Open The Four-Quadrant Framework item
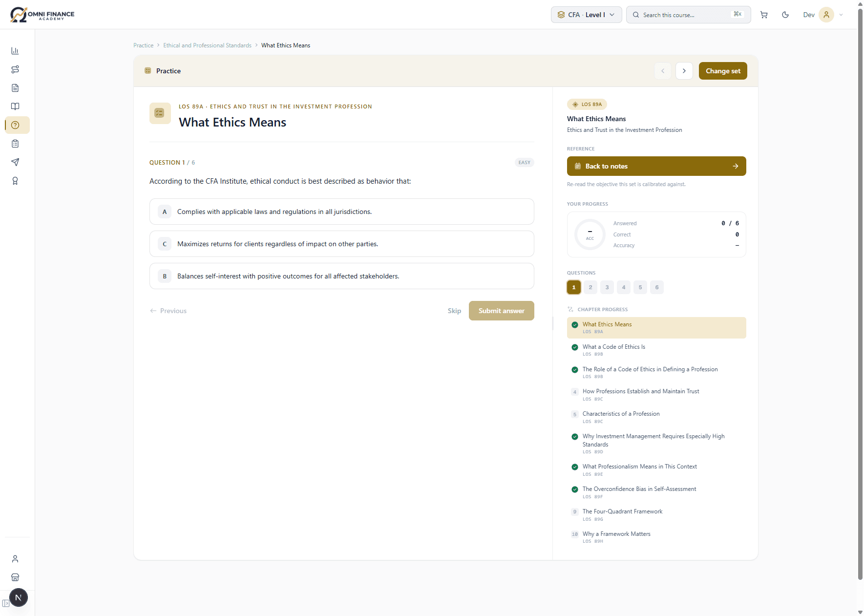 pos(656,515)
